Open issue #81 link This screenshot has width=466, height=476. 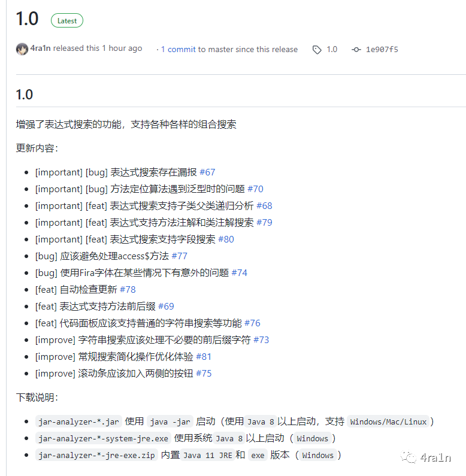(204, 356)
